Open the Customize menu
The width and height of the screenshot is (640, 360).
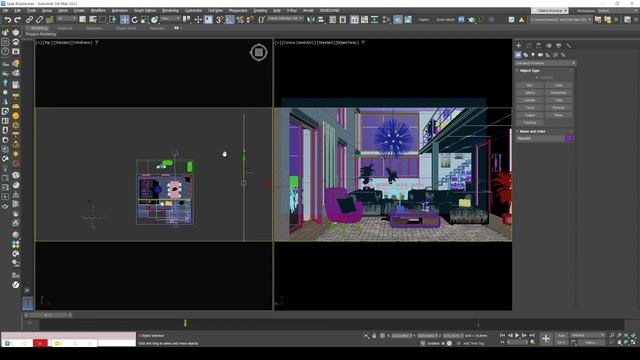click(193, 10)
